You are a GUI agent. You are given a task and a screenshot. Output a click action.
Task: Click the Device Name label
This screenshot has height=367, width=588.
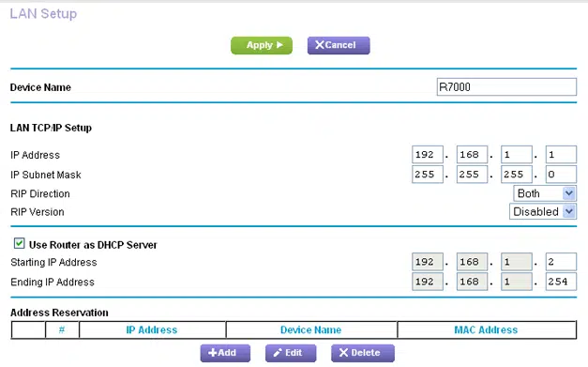[x=40, y=87]
